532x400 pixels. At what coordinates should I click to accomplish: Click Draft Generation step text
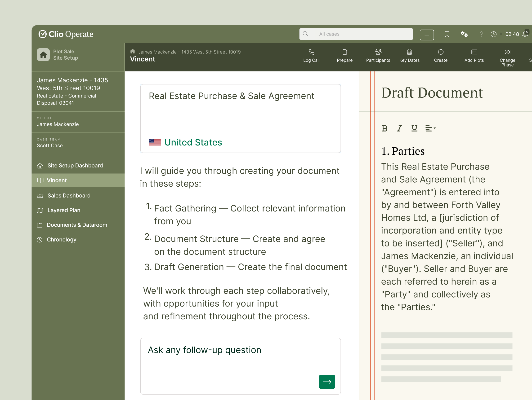coord(250,267)
